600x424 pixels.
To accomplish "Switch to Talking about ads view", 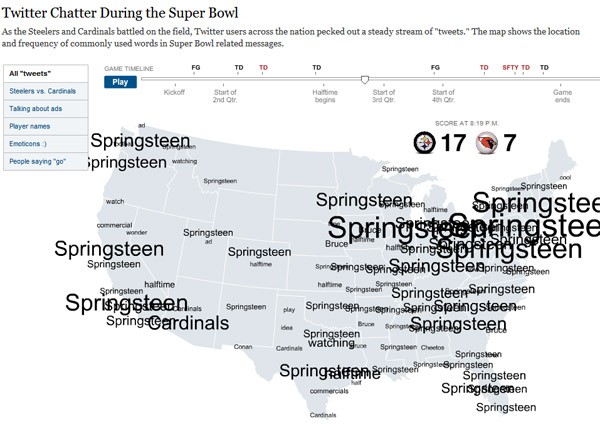I will point(46,109).
